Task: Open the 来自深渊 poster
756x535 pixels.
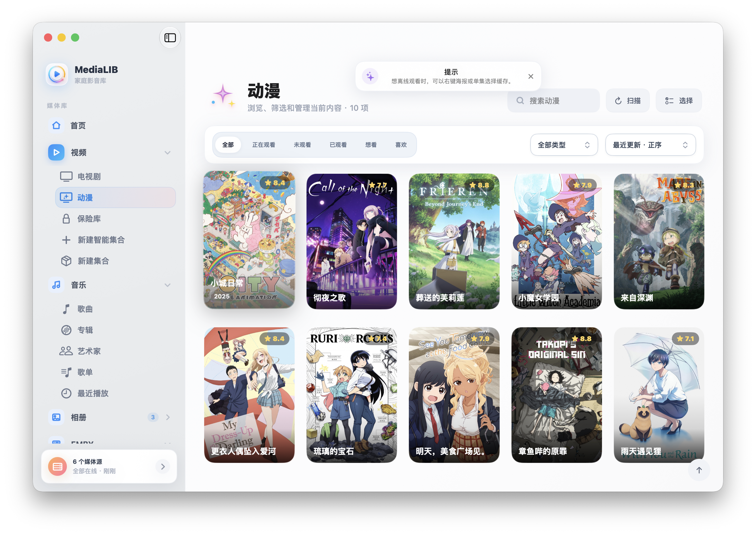Action: [x=659, y=241]
